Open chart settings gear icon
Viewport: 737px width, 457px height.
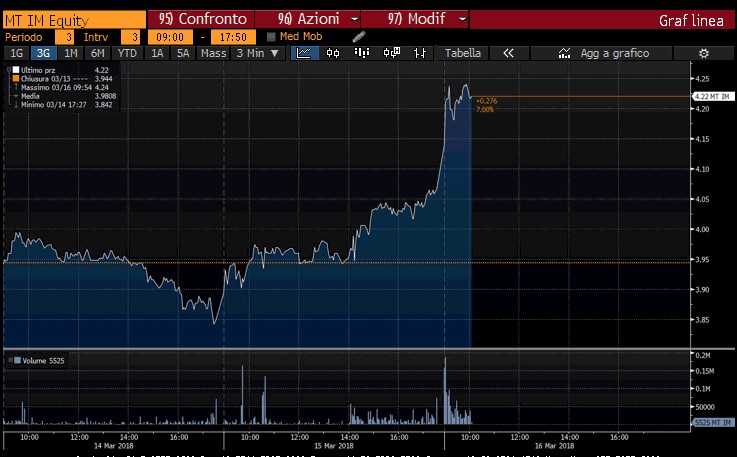704,54
